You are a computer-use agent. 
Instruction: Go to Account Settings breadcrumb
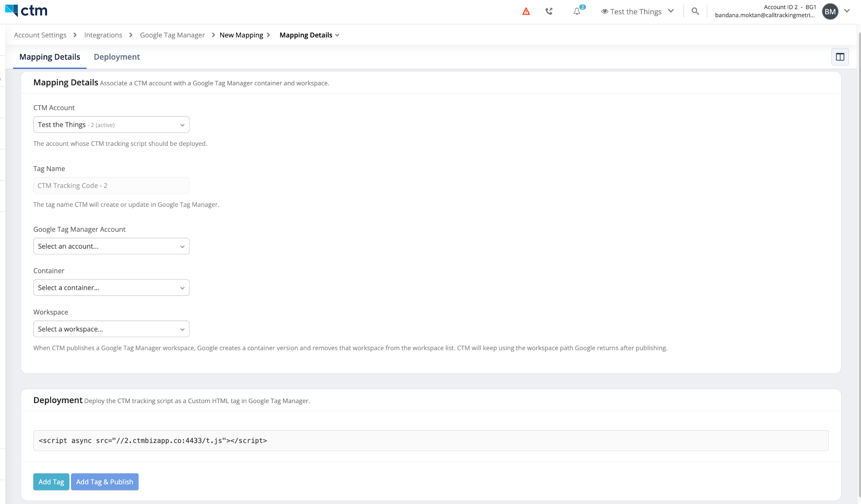coord(40,35)
